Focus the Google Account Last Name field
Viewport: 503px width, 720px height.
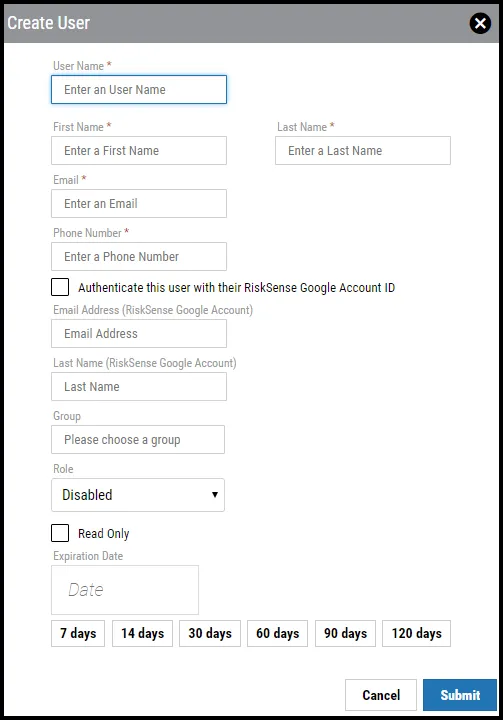[x=139, y=387]
